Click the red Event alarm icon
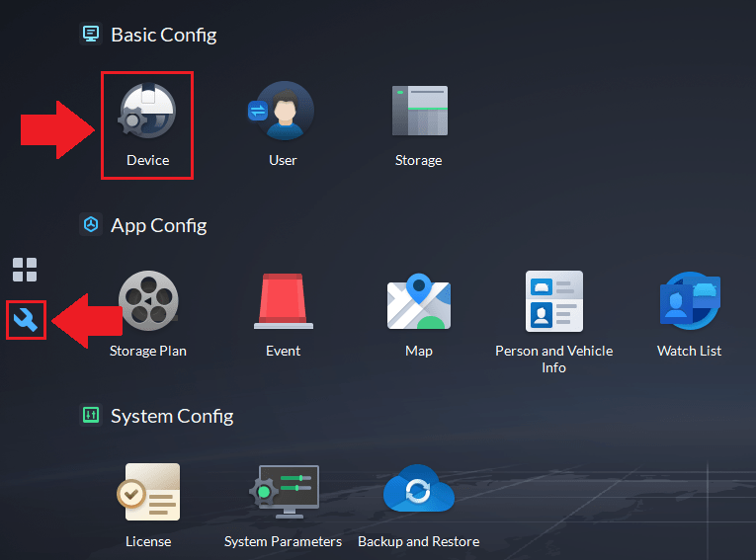Image resolution: width=756 pixels, height=560 pixels. click(284, 300)
